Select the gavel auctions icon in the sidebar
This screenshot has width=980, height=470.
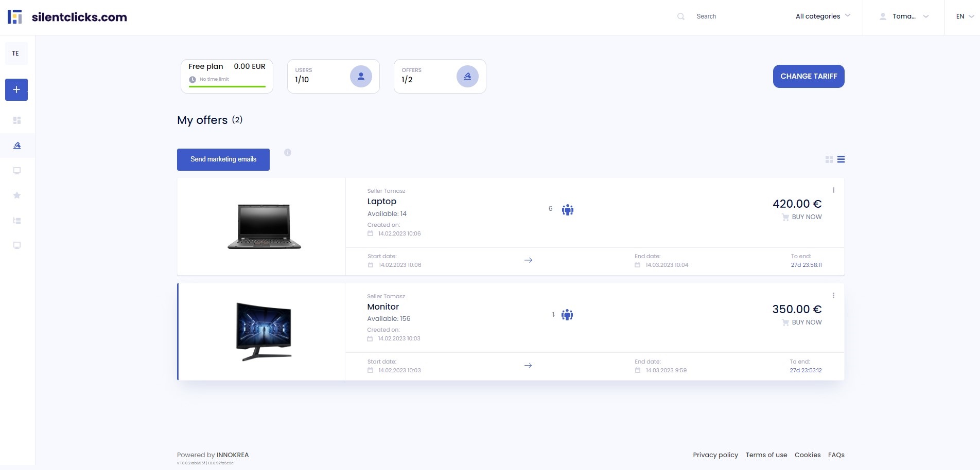pos(16,145)
